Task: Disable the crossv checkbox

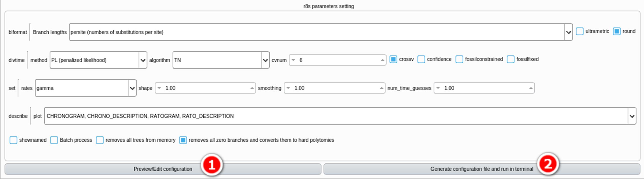Action: (393, 59)
